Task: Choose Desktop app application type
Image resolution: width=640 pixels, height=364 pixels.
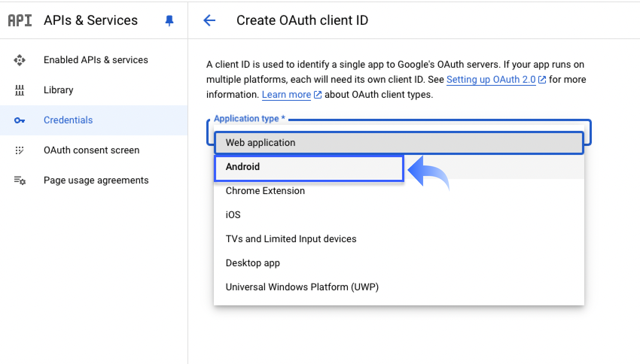Action: (399, 263)
